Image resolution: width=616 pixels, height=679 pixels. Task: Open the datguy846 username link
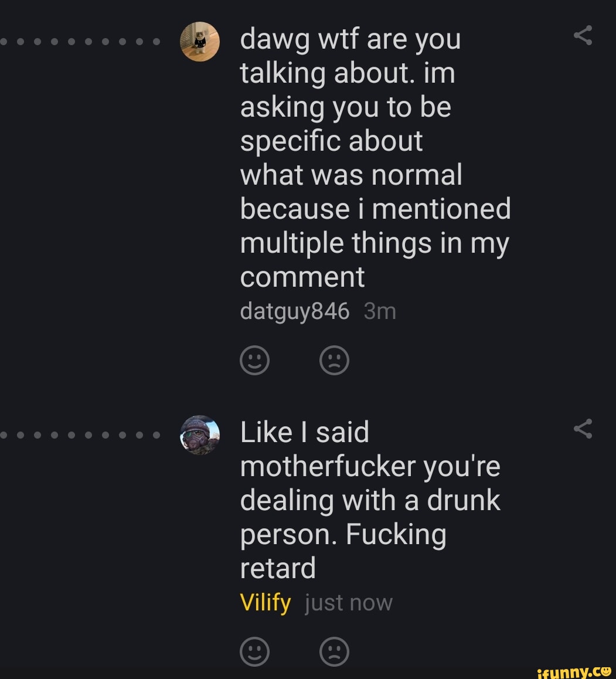[x=295, y=311]
